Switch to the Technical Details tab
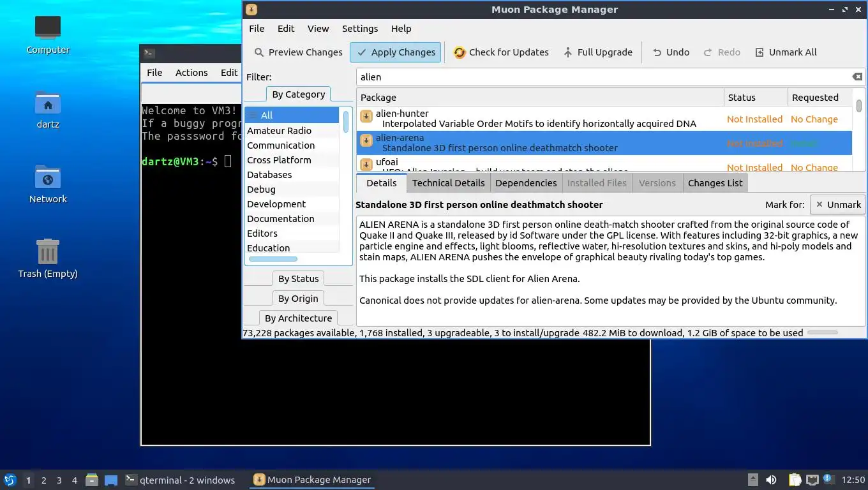Screen dimensions: 868x490 click(x=448, y=183)
